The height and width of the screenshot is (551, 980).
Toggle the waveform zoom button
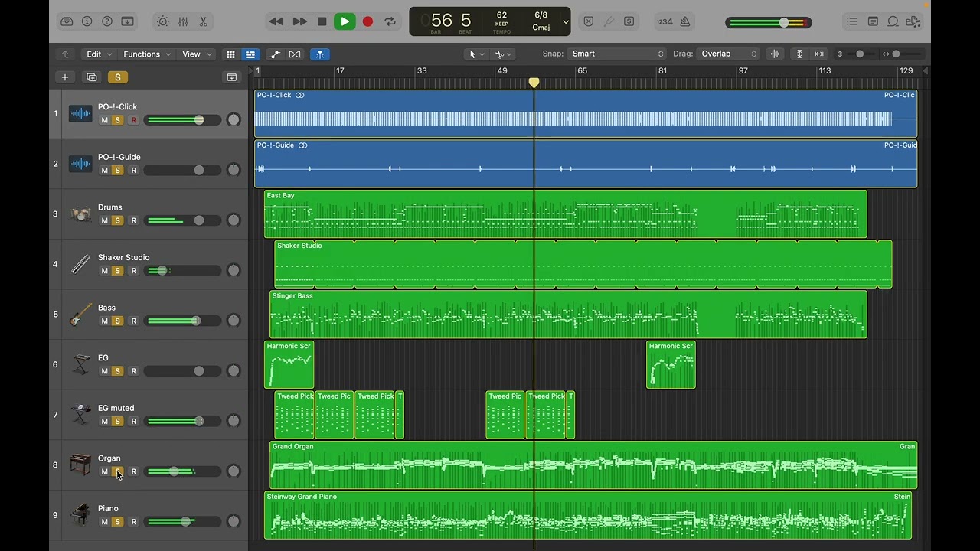(x=775, y=54)
